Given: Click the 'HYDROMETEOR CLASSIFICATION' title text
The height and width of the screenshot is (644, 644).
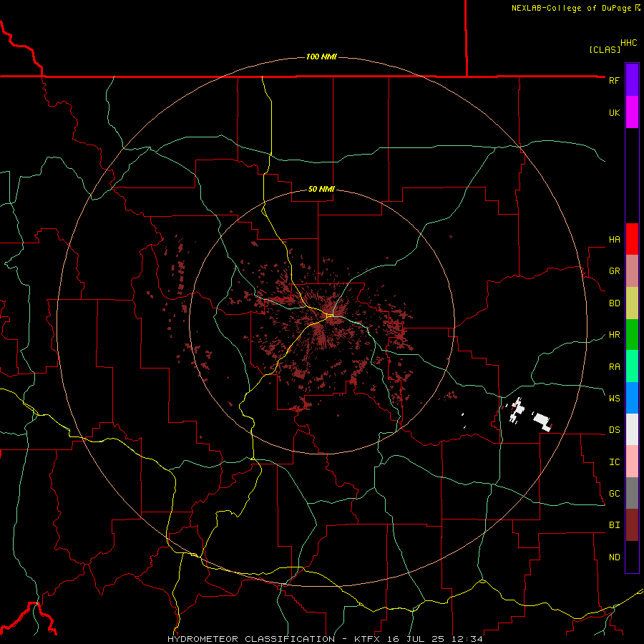Looking at the screenshot, I should pyautogui.click(x=251, y=639).
